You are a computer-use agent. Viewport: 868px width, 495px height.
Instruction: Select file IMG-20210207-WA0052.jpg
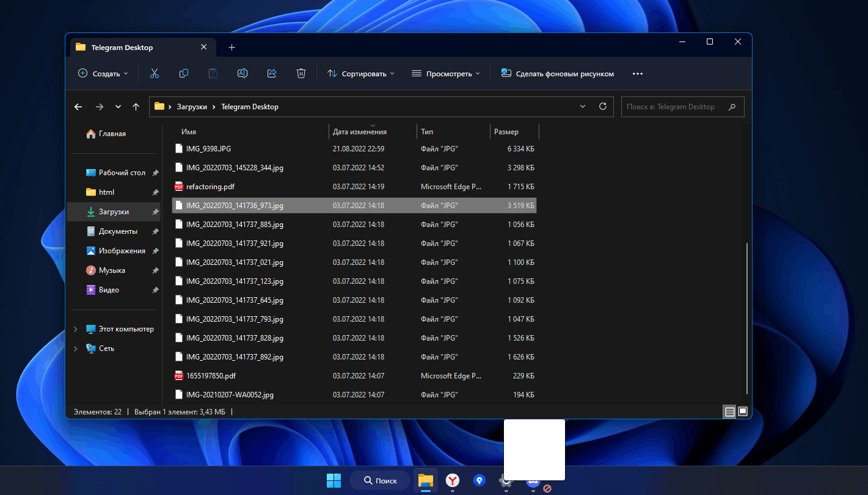tap(354, 394)
